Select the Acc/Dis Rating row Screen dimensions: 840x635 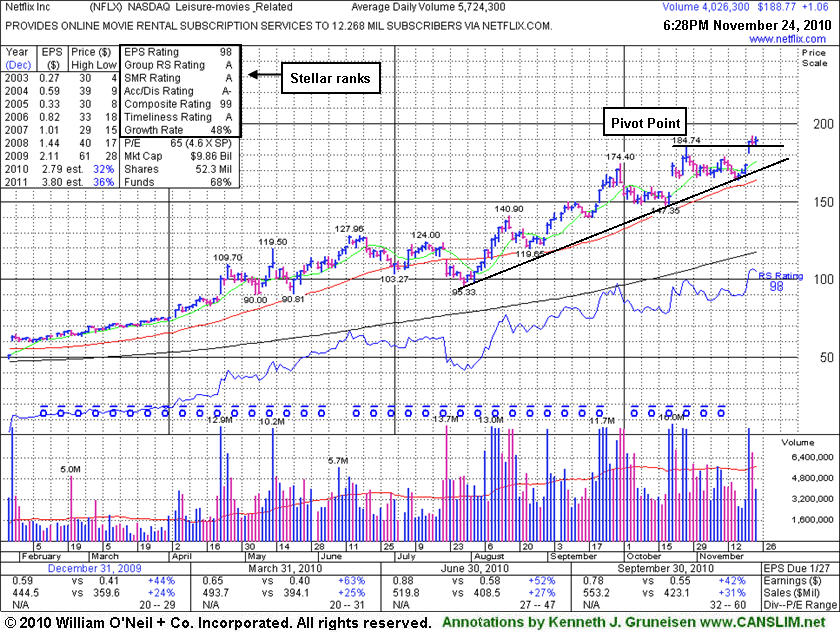(178, 91)
